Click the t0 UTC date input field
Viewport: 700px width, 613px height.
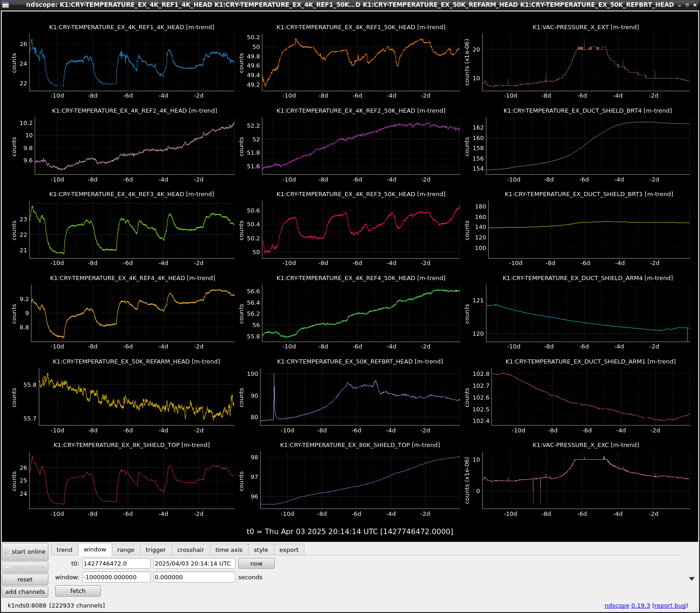pos(194,563)
